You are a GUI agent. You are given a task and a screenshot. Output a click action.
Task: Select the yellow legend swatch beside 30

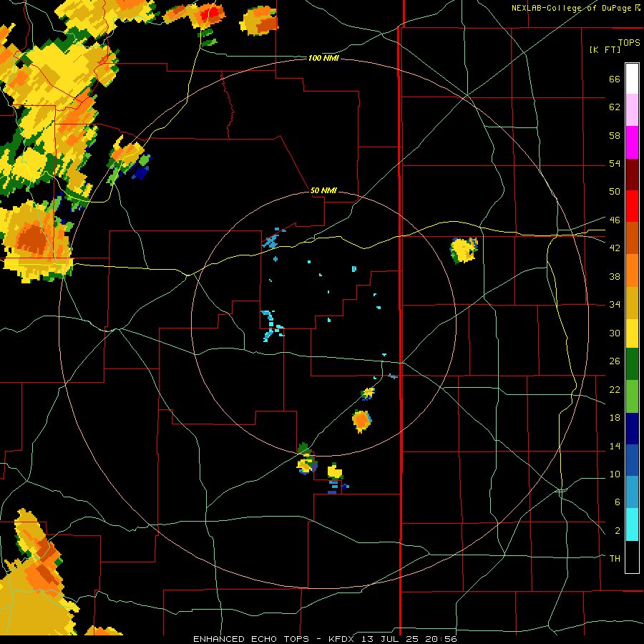pos(632,333)
